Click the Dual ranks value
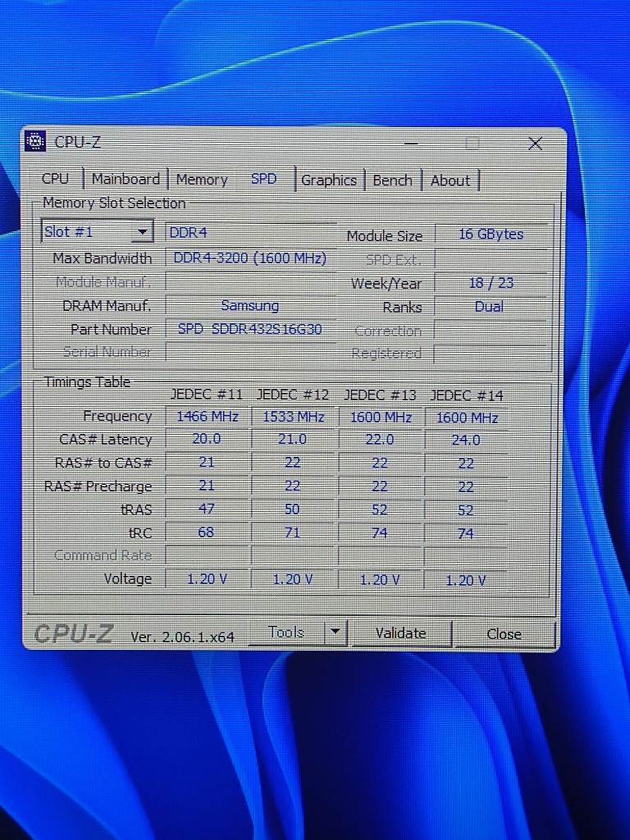Screen dimensions: 630x840 [490, 307]
